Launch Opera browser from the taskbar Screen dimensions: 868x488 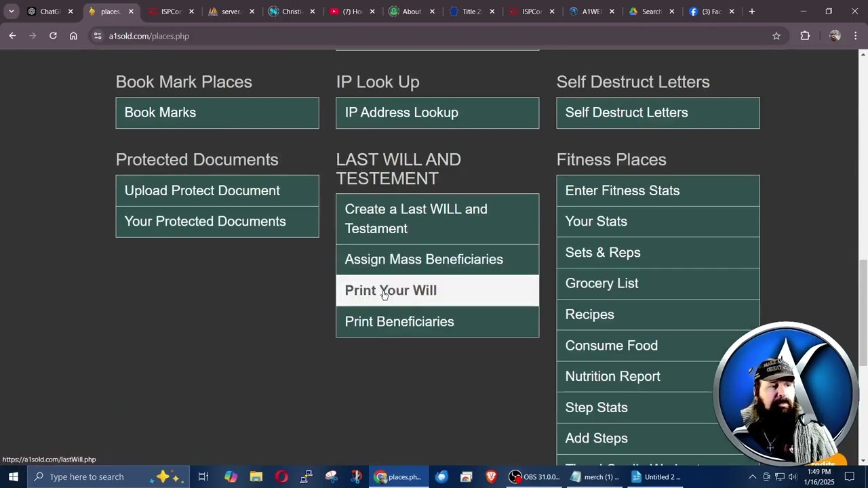281,476
